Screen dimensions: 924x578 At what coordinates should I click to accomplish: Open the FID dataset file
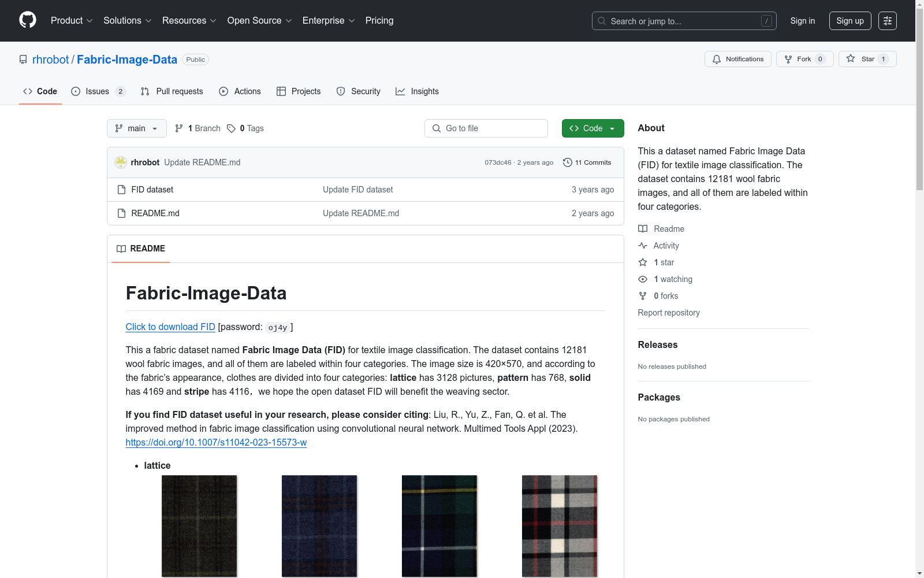point(152,190)
